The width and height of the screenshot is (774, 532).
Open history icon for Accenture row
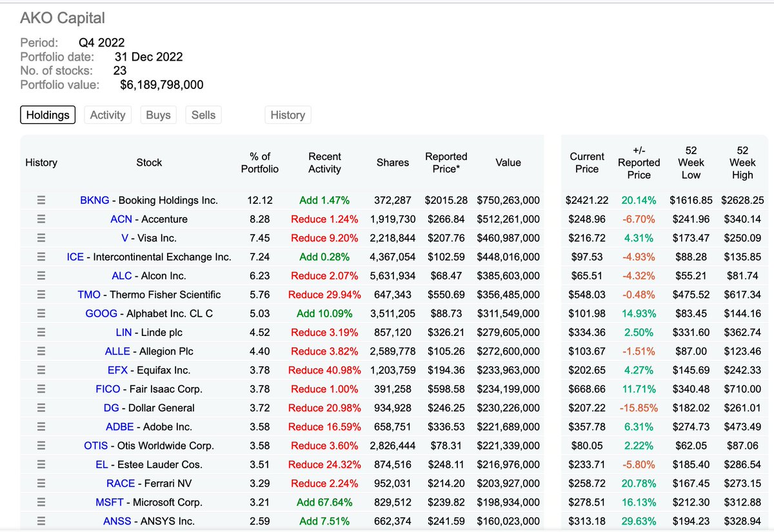coord(41,219)
